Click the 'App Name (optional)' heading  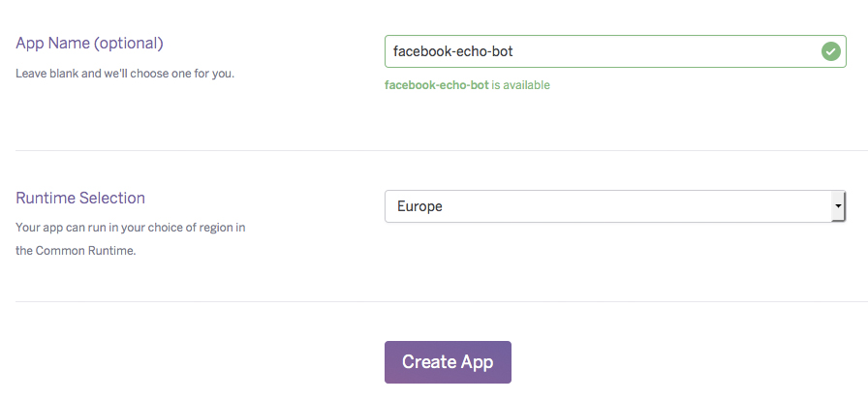(x=89, y=44)
